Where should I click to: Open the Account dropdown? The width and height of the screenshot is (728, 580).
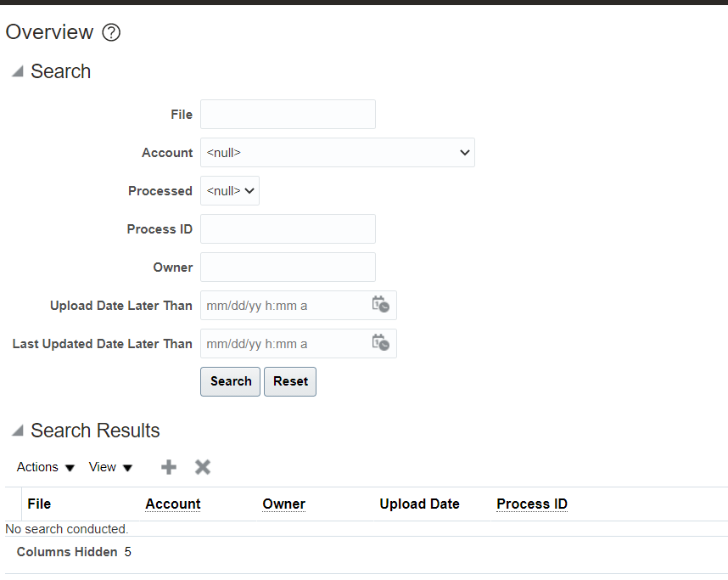coord(337,152)
